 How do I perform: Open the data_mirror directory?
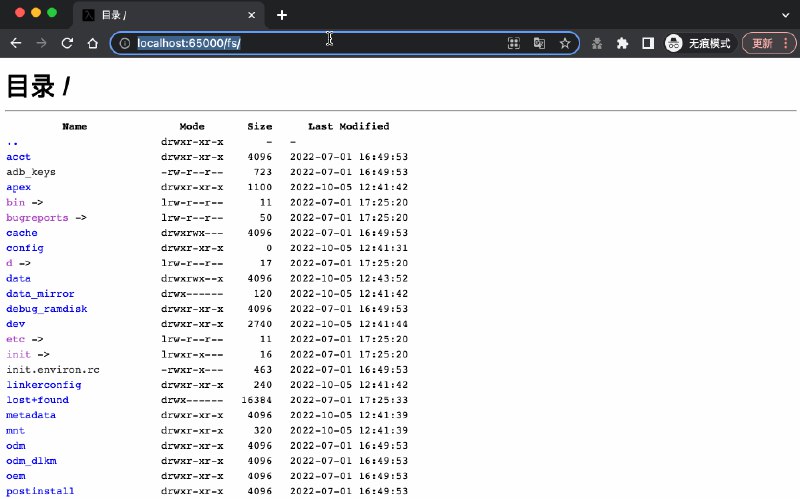(x=40, y=294)
